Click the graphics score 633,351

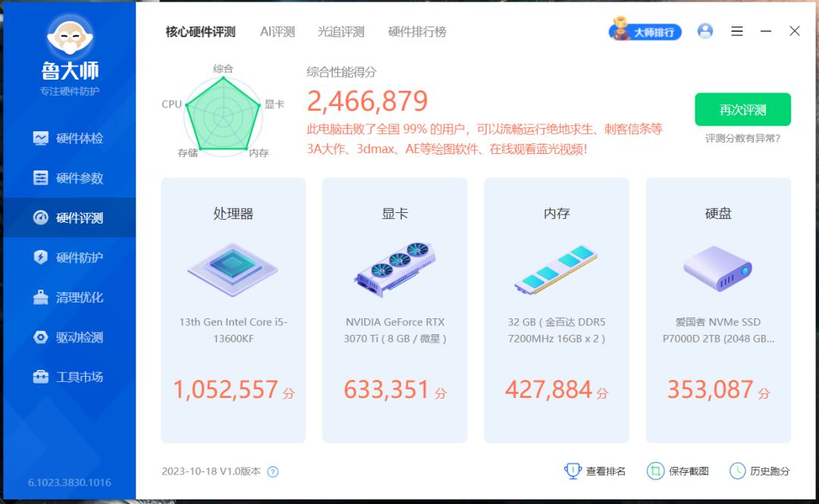387,390
